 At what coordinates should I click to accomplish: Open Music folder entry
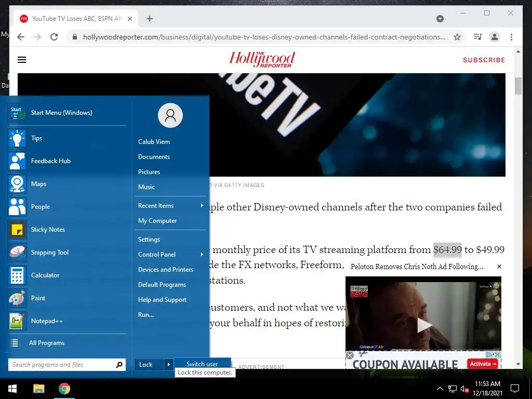[146, 187]
